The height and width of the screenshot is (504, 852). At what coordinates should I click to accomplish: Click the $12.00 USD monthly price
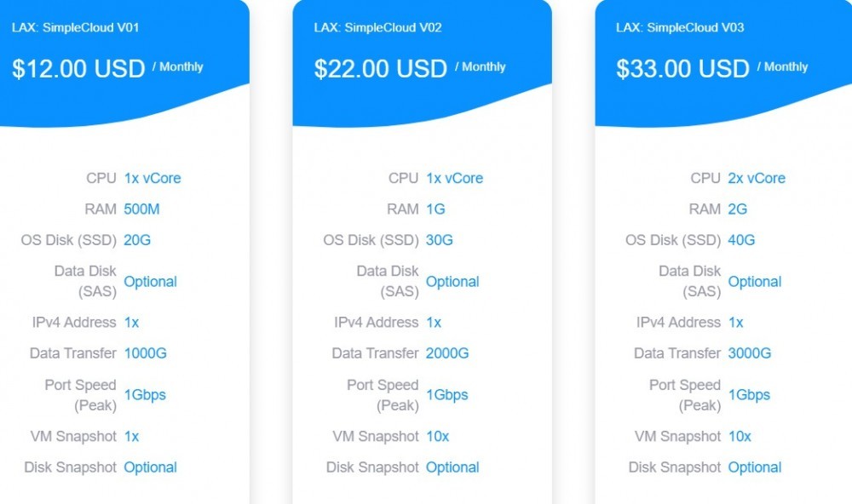78,68
